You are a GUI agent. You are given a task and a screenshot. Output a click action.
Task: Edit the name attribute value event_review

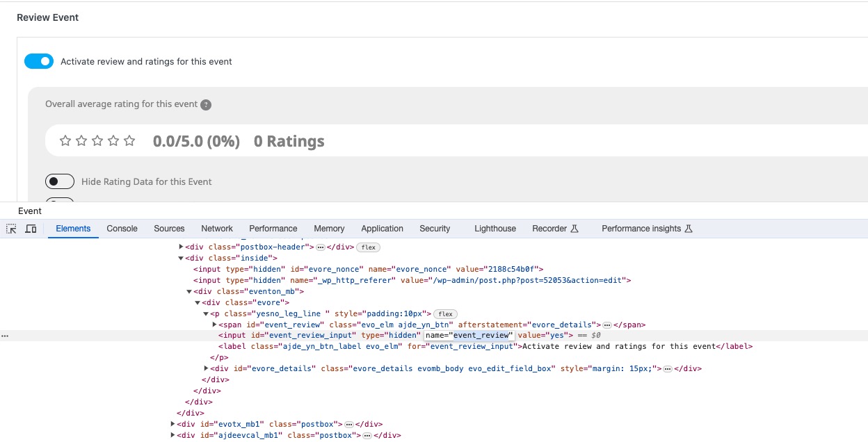(481, 336)
